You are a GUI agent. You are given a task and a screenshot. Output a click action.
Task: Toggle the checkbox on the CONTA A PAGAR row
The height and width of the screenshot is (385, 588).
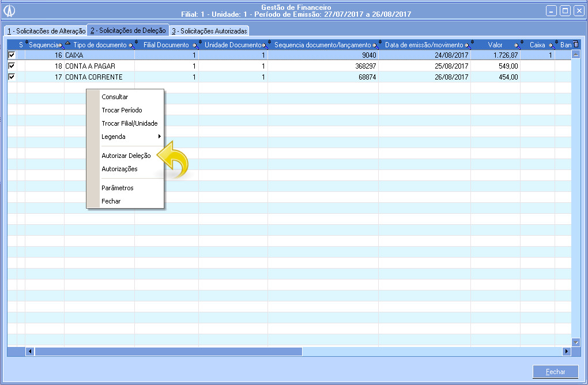[12, 66]
